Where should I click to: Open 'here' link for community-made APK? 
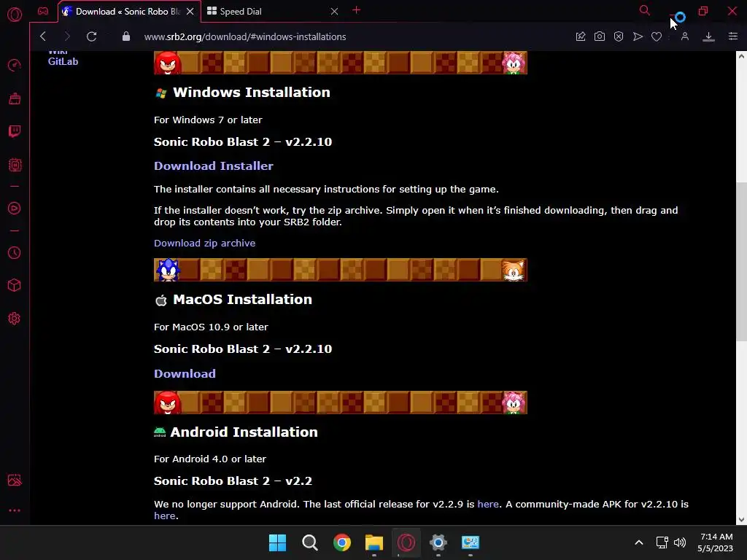tap(164, 516)
